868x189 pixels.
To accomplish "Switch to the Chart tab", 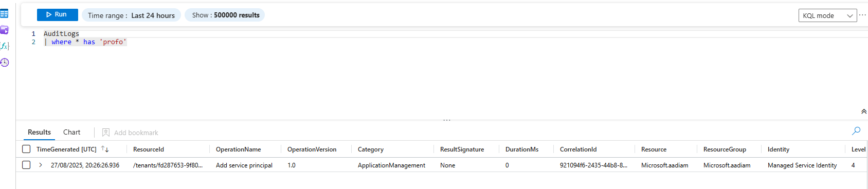I will tap(71, 132).
